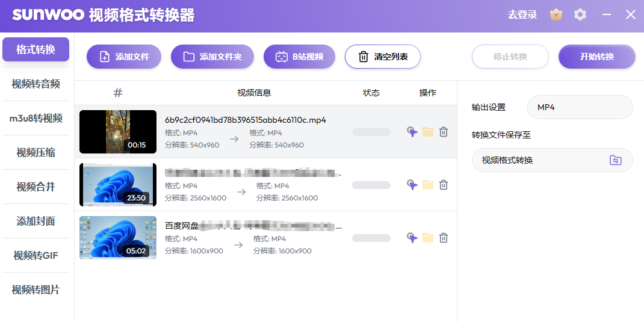Click the VIP crown badge icon
The image size is (644, 322).
coord(556,15)
